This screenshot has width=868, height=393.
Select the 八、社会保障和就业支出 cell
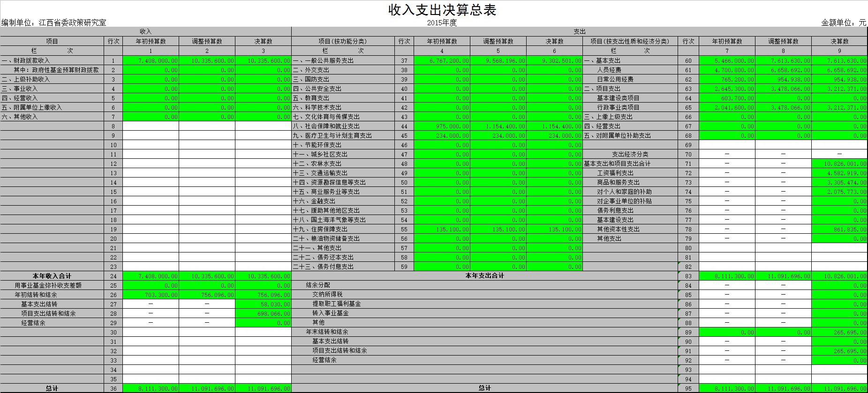(x=343, y=126)
